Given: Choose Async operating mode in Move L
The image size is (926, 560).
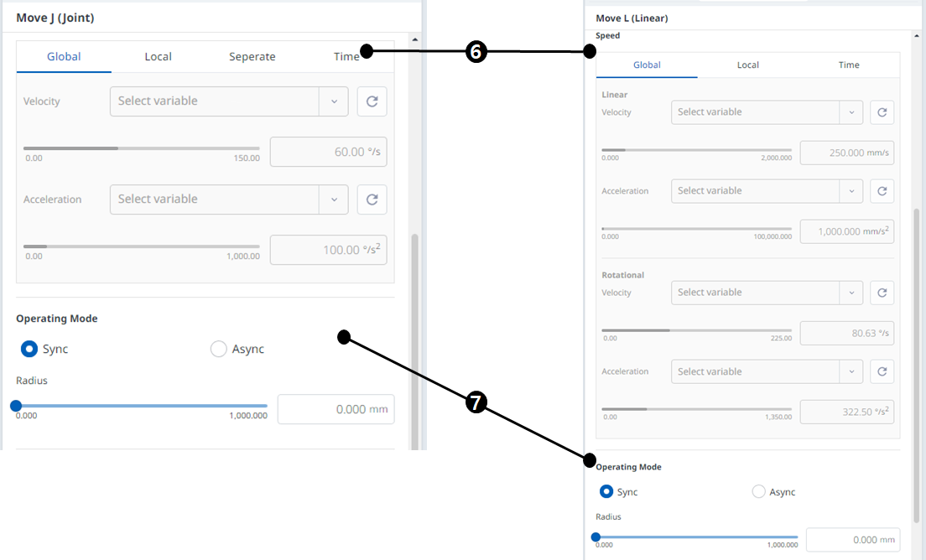Looking at the screenshot, I should point(758,492).
